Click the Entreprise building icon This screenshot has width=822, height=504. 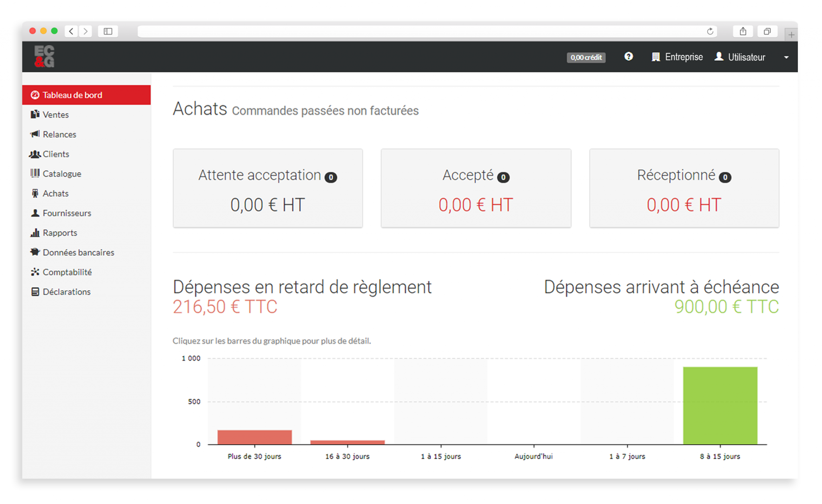(656, 57)
